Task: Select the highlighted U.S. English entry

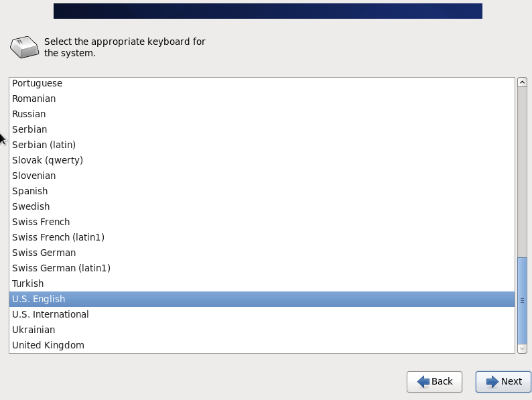Action: 262,299
